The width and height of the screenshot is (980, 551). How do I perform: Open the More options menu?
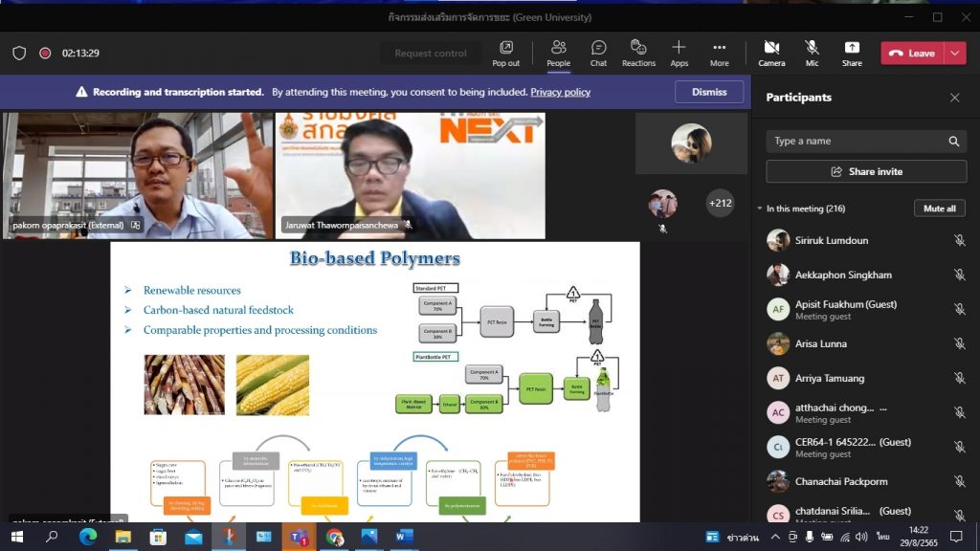pos(719,53)
